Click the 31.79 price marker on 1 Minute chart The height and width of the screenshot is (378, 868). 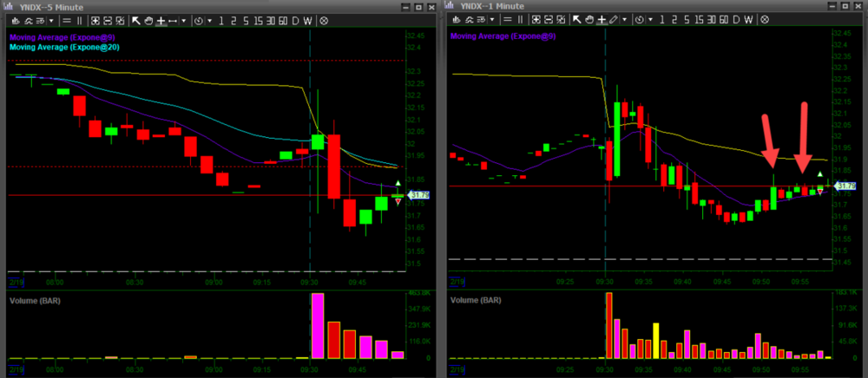[845, 186]
